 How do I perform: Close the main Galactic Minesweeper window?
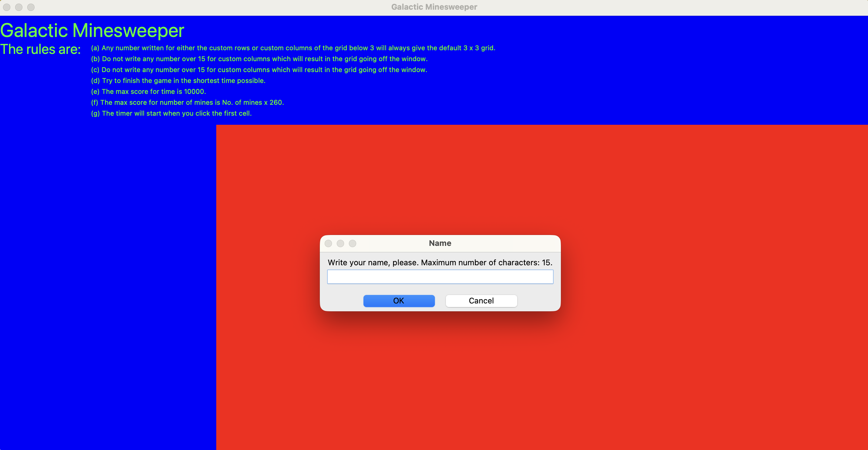tap(7, 7)
